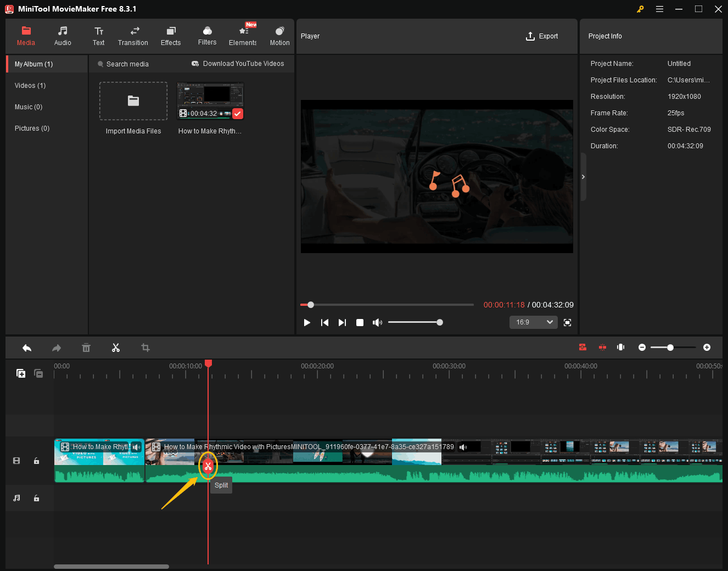Open the hamburger menu in title bar
This screenshot has width=728, height=571.
click(659, 9)
